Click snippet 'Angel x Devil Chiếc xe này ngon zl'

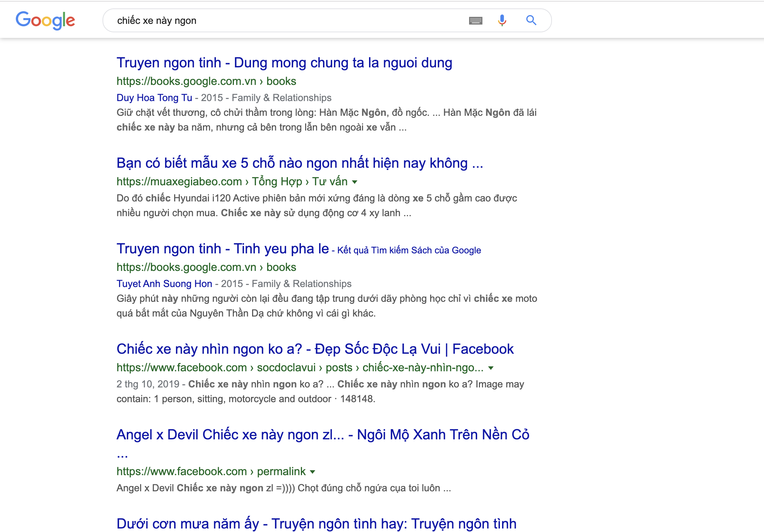click(284, 488)
